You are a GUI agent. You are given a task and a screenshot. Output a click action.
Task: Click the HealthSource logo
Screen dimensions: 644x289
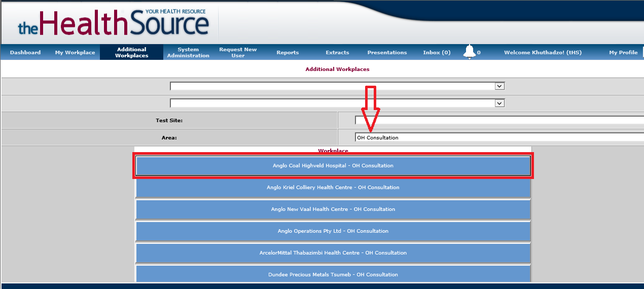coord(113,22)
